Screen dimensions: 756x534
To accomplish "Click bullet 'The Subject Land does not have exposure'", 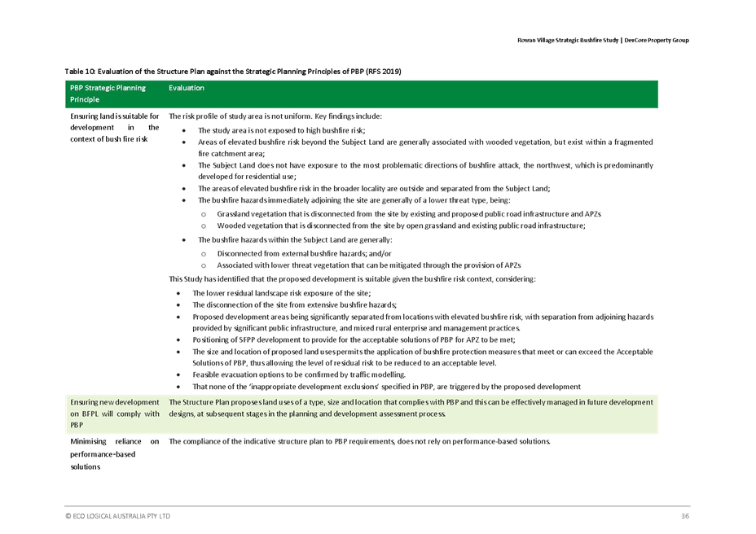I will tap(425, 171).
